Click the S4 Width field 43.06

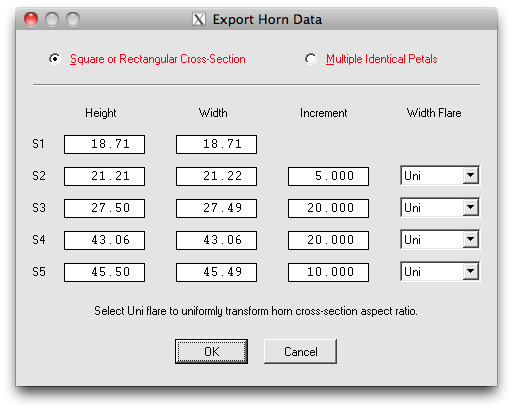coord(216,240)
